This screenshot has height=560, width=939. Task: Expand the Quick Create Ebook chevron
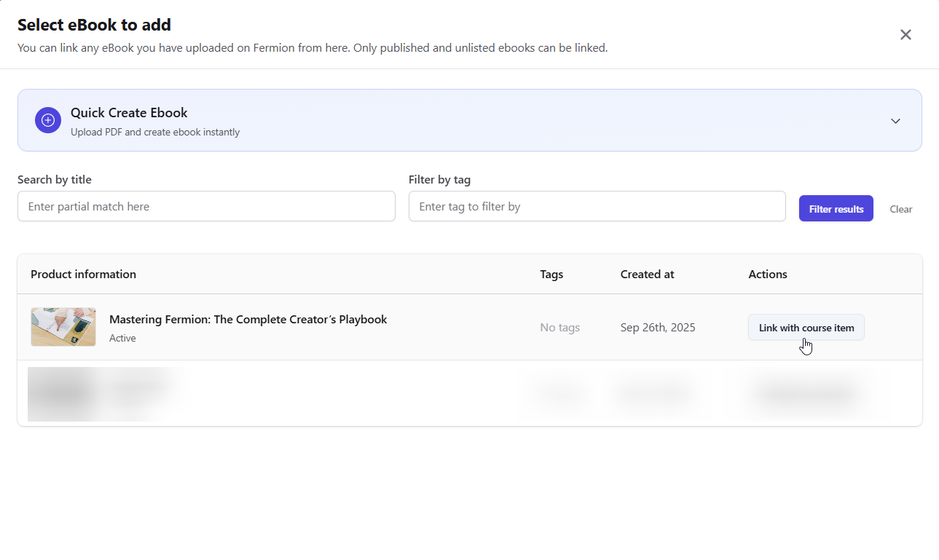point(895,121)
